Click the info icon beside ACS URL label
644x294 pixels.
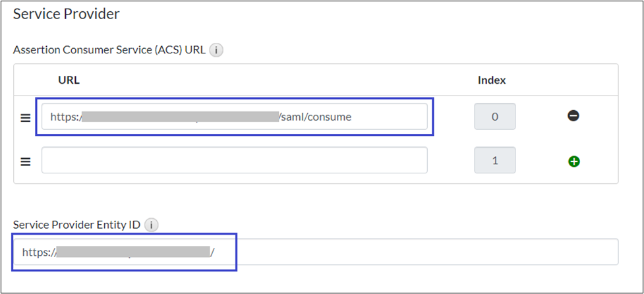216,50
